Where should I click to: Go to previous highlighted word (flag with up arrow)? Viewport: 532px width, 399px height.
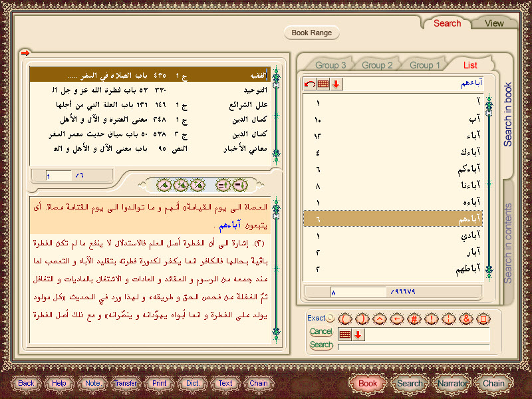coord(198,185)
